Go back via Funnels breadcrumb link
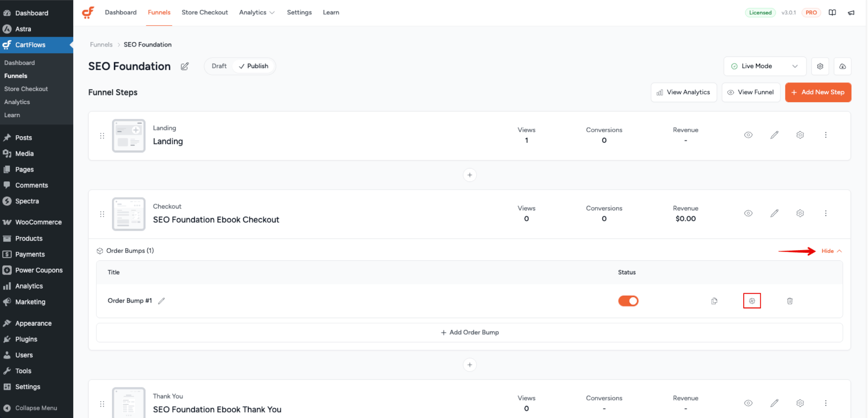 pyautogui.click(x=101, y=45)
